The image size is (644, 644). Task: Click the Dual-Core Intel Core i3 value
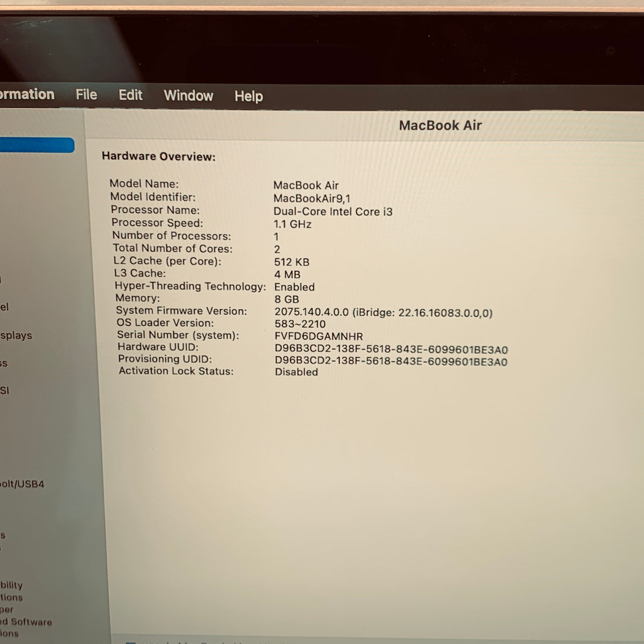coord(333,211)
